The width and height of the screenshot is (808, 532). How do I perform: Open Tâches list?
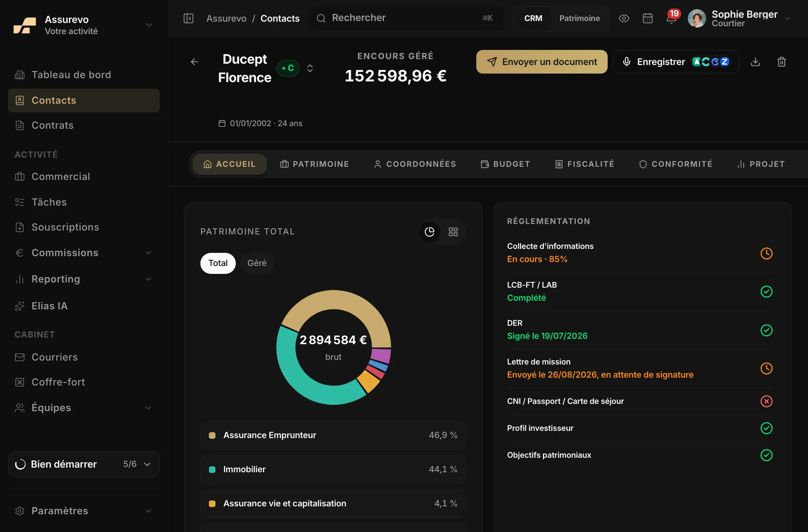(83, 202)
